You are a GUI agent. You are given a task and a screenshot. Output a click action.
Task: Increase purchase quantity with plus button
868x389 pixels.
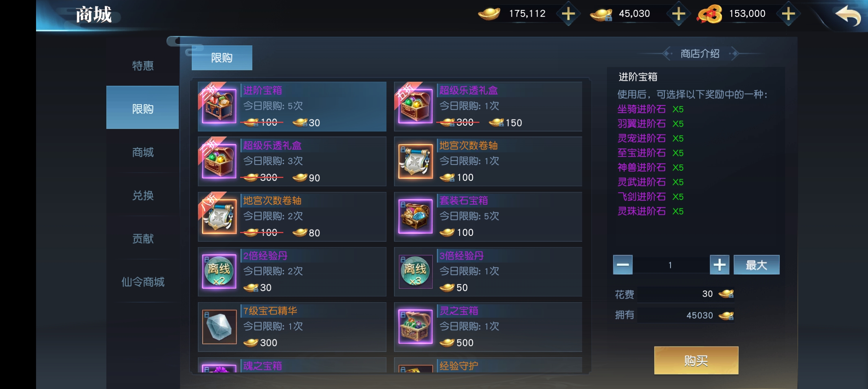(x=719, y=265)
